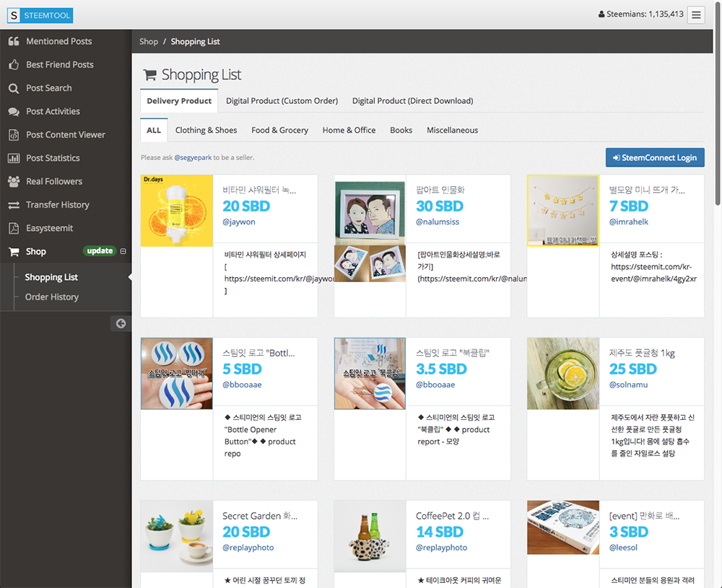Open seller @imrahelk profile link
The image size is (722, 588).
pos(629,221)
